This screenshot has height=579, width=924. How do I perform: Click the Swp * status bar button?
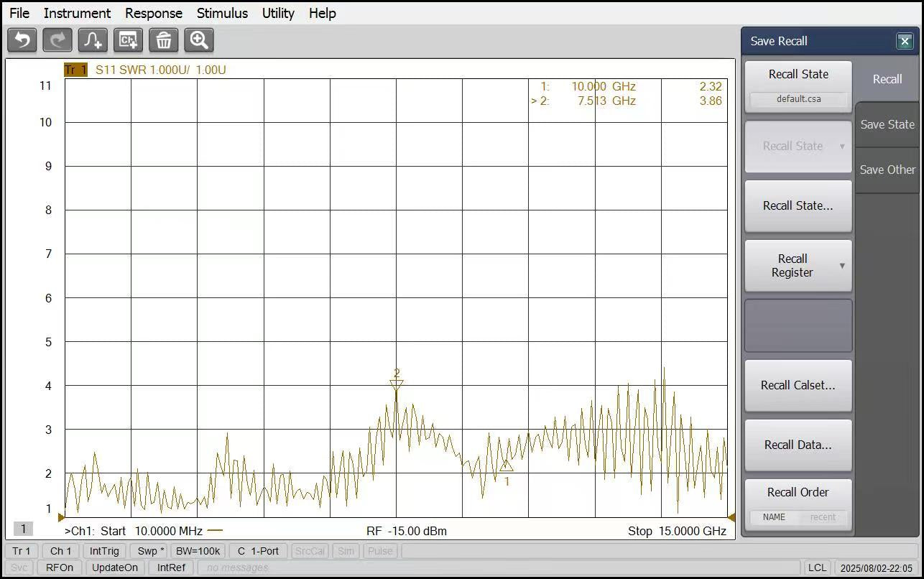(151, 551)
